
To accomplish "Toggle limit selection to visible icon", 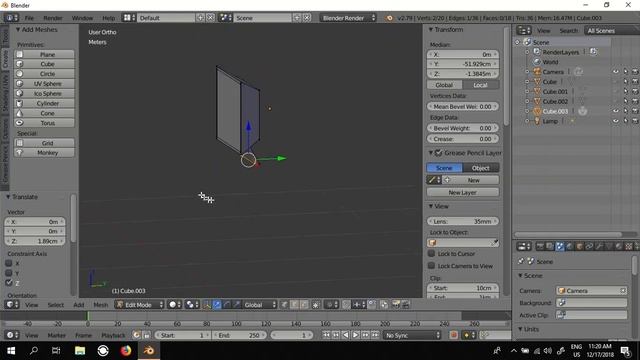I will (315, 305).
